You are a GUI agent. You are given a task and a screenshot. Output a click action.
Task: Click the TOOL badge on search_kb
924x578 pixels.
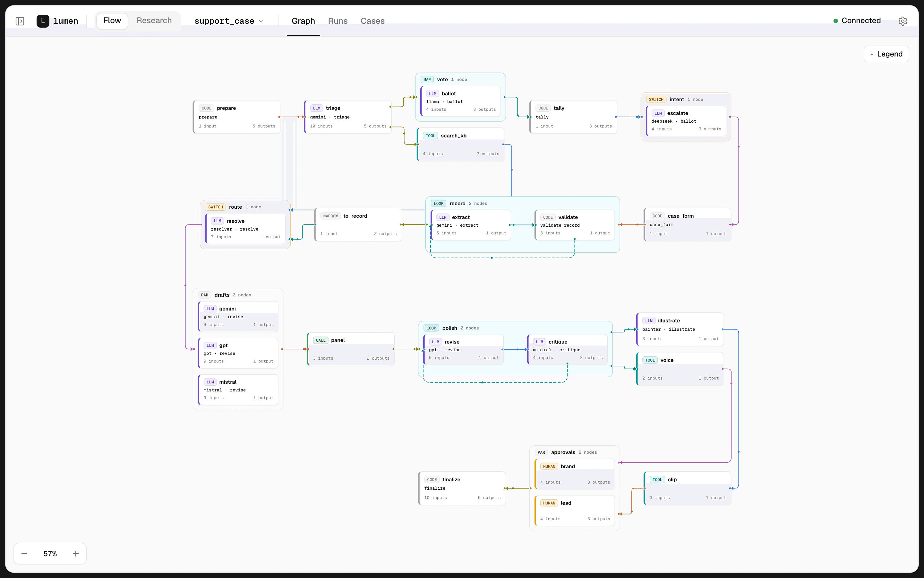click(x=430, y=136)
